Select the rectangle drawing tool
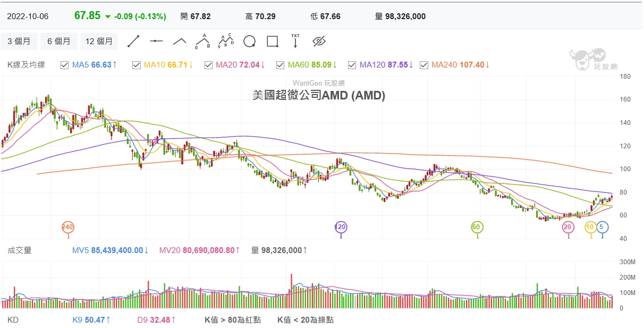 pos(273,41)
